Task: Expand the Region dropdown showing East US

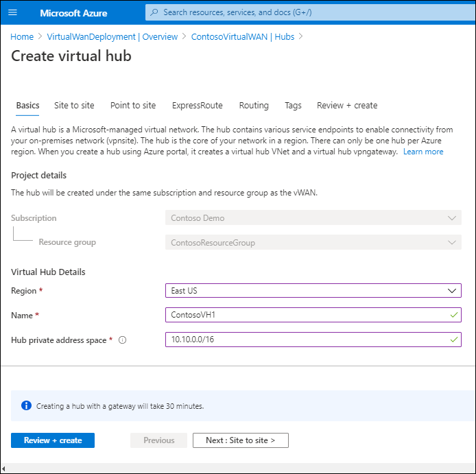Action: (x=313, y=291)
